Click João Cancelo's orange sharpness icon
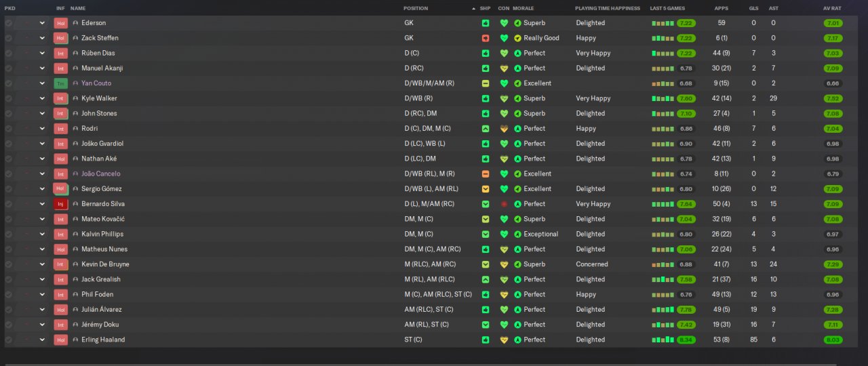Viewport: 868px width, 366px height. pyautogui.click(x=486, y=174)
